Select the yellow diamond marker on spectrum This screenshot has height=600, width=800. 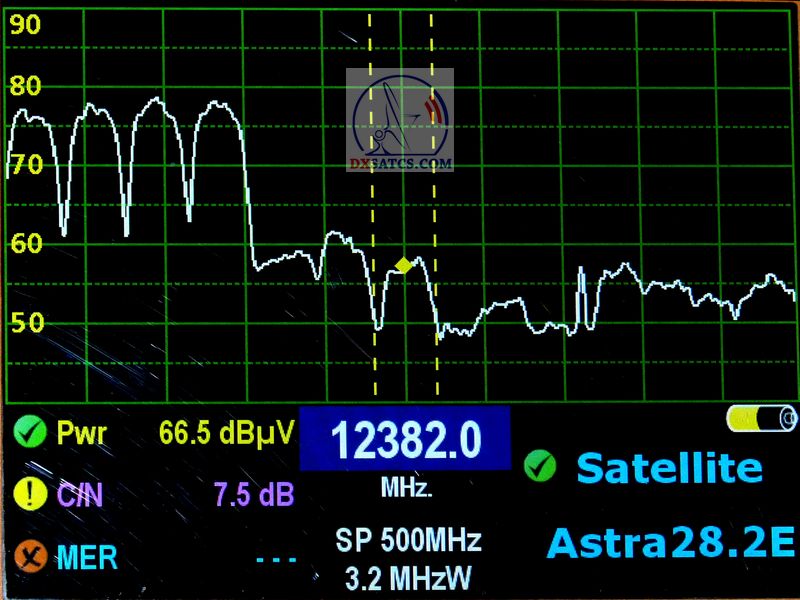pyautogui.click(x=403, y=265)
